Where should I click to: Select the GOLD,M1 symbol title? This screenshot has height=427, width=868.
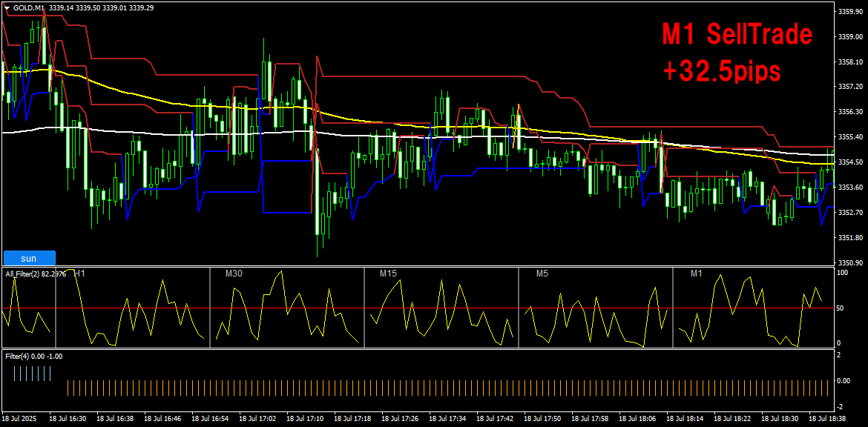pyautogui.click(x=29, y=8)
